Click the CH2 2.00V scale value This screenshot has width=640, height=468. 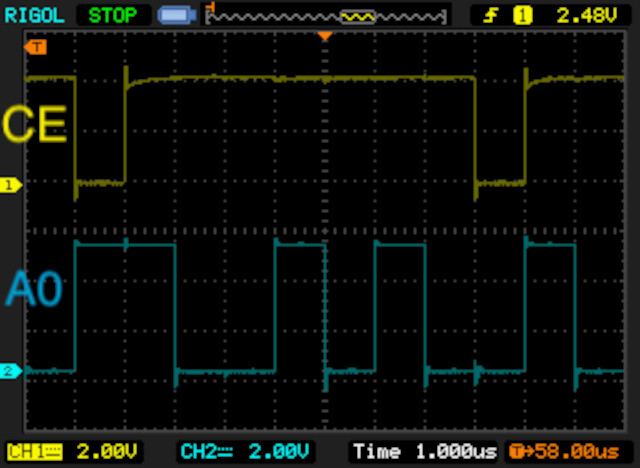278,452
